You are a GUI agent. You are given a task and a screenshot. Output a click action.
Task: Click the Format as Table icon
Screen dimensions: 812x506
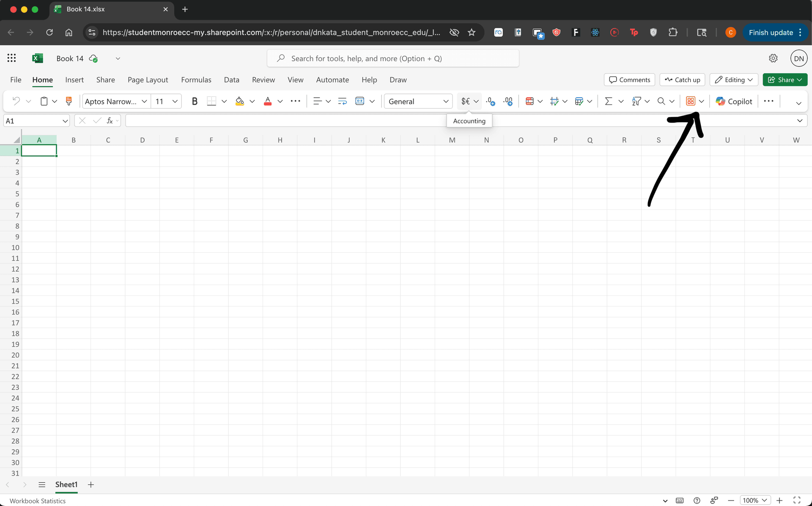(579, 101)
